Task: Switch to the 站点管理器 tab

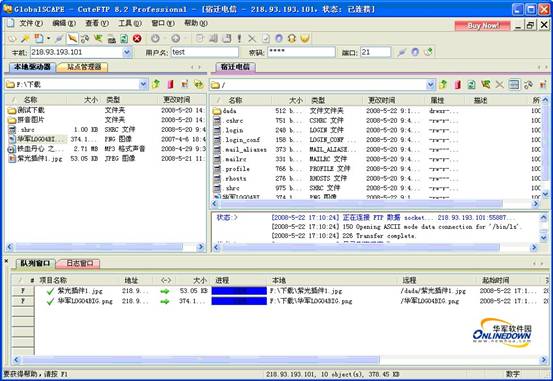Action: tap(84, 67)
